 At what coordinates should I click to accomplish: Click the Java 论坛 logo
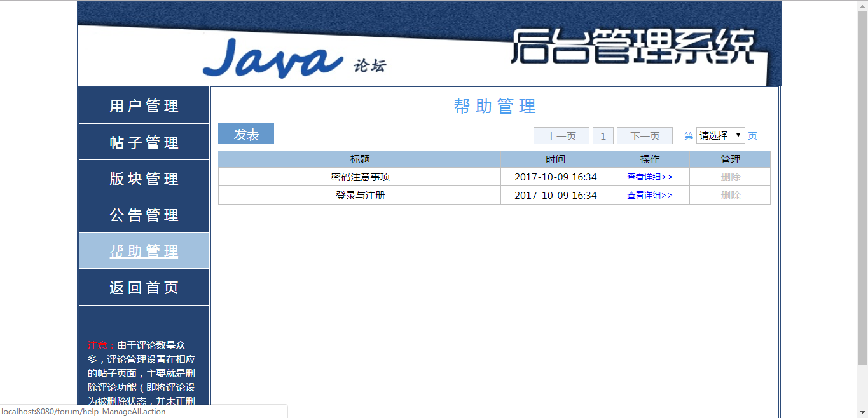coord(294,58)
